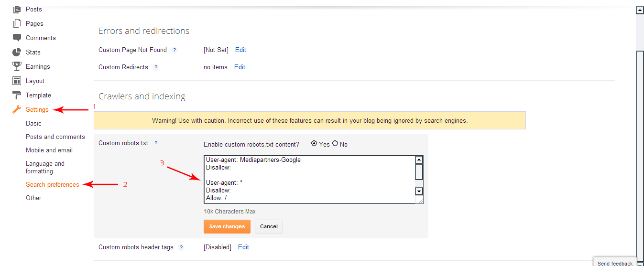Open Posts via its document icon

tap(17, 9)
